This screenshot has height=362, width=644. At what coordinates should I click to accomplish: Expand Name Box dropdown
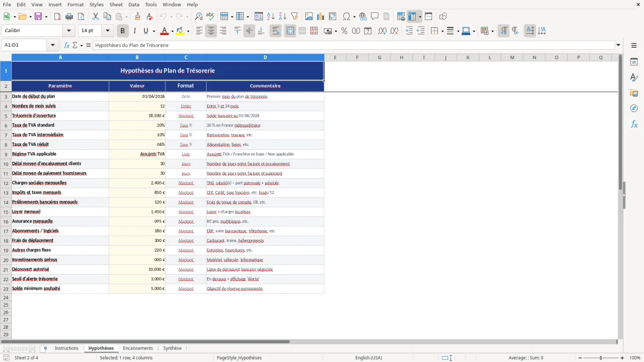click(x=53, y=46)
